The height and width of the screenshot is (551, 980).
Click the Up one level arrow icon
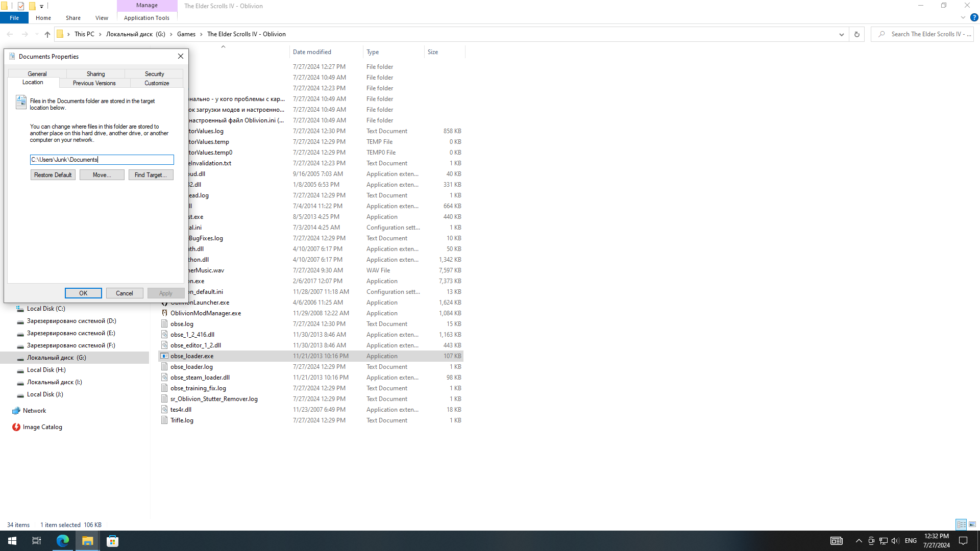pyautogui.click(x=47, y=34)
